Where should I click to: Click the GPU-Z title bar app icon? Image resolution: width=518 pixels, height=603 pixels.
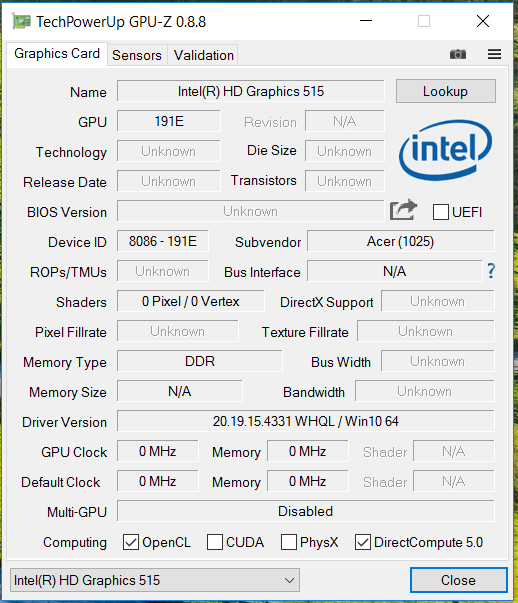click(21, 21)
